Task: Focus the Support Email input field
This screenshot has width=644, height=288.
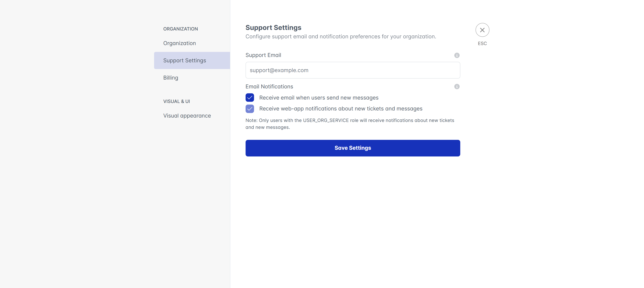Action: tap(352, 70)
